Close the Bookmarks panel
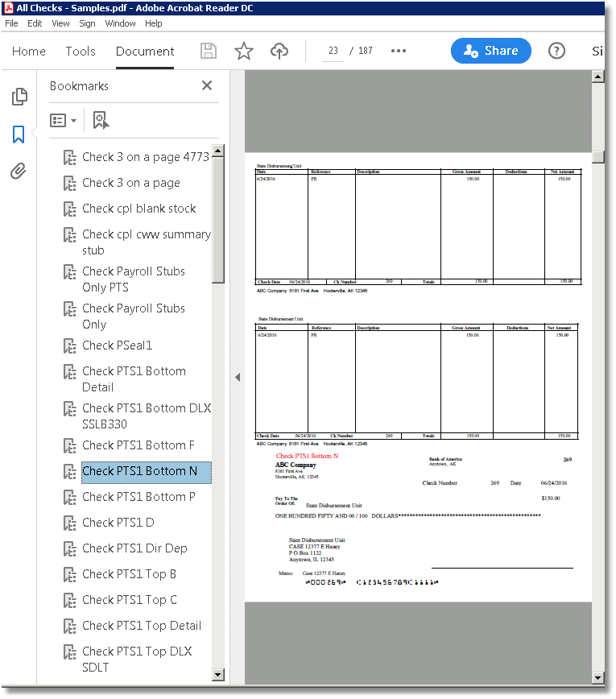Image resolution: width=616 pixels, height=699 pixels. pyautogui.click(x=207, y=85)
